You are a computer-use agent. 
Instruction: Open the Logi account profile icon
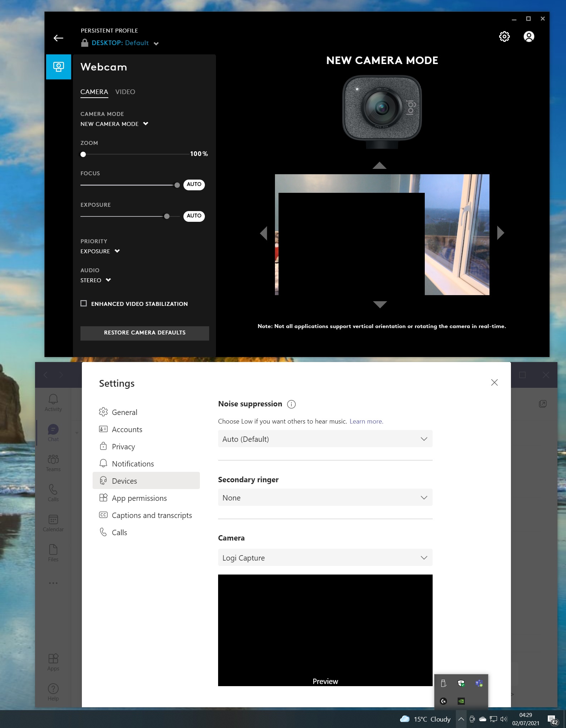click(529, 36)
